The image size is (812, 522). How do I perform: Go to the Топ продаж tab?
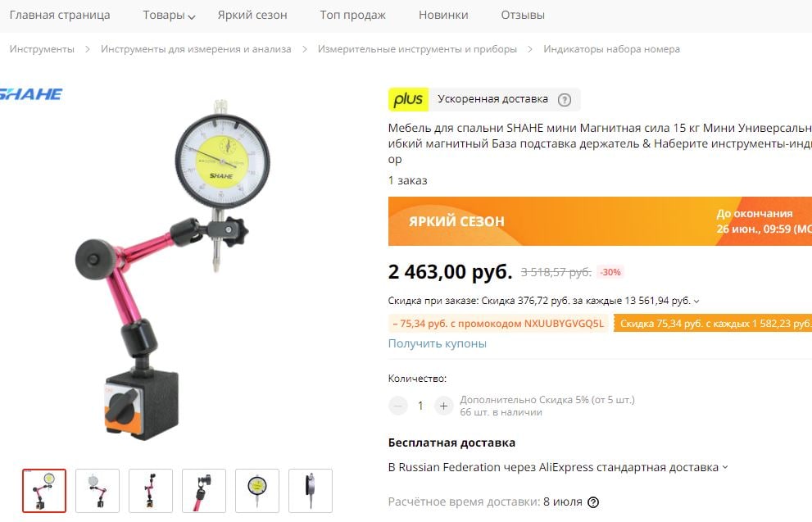352,15
